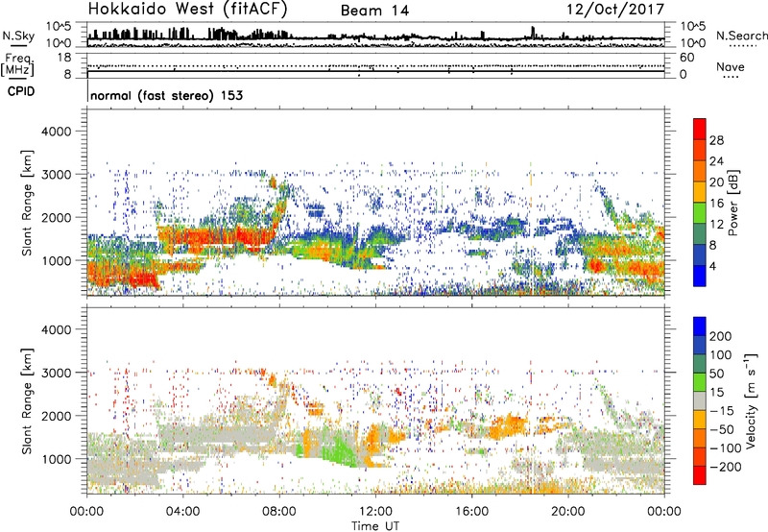
Task: Click the '08:00' time tick label
Action: coord(279,512)
